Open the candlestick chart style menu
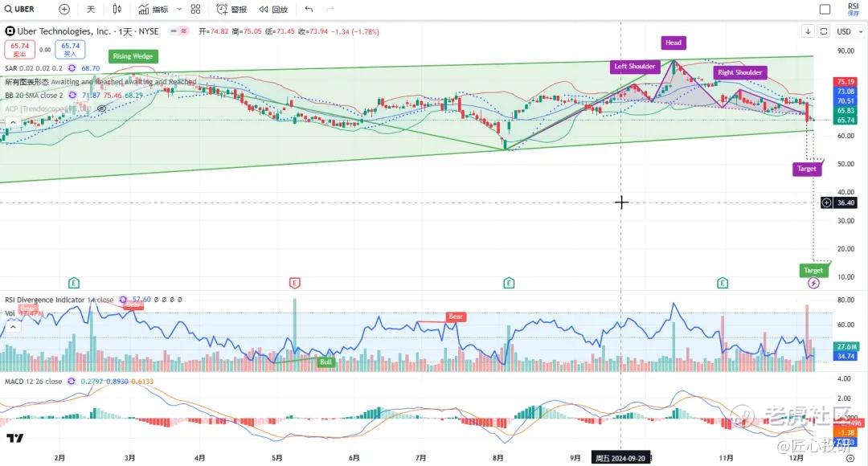The image size is (868, 466). [x=117, y=9]
